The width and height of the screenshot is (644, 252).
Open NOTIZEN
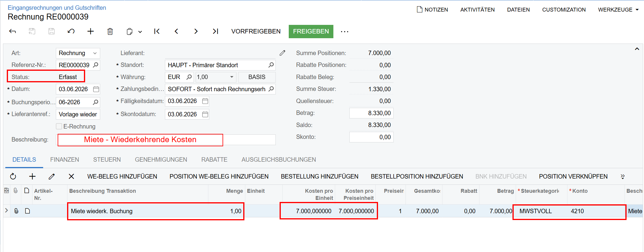(x=432, y=9)
